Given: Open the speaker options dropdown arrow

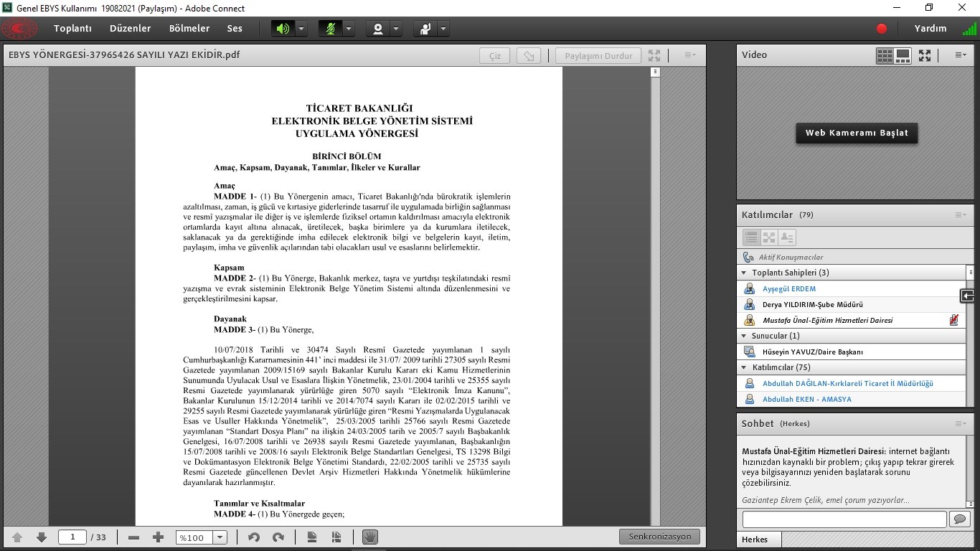Looking at the screenshot, I should [301, 29].
